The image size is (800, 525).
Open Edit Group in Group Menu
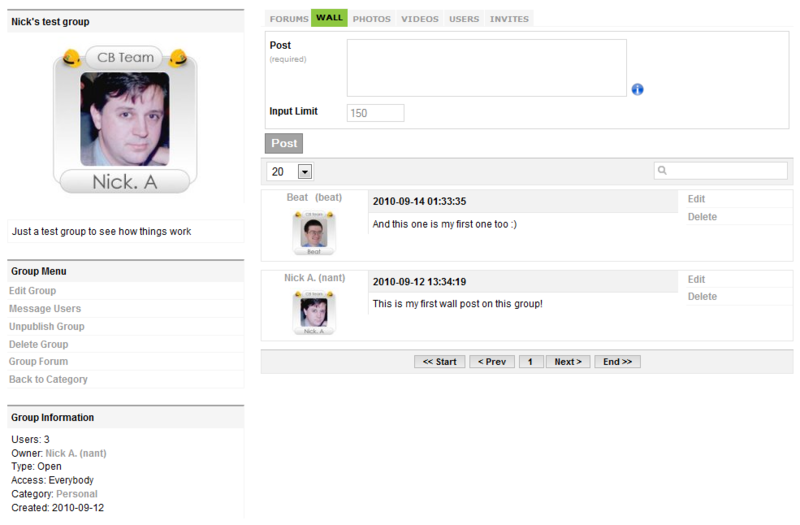click(x=32, y=291)
